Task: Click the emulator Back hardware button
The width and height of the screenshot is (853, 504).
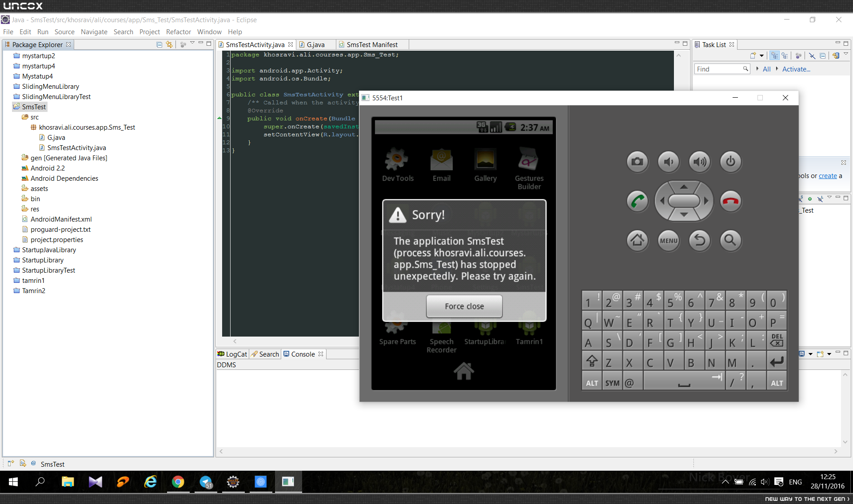Action: (x=700, y=241)
